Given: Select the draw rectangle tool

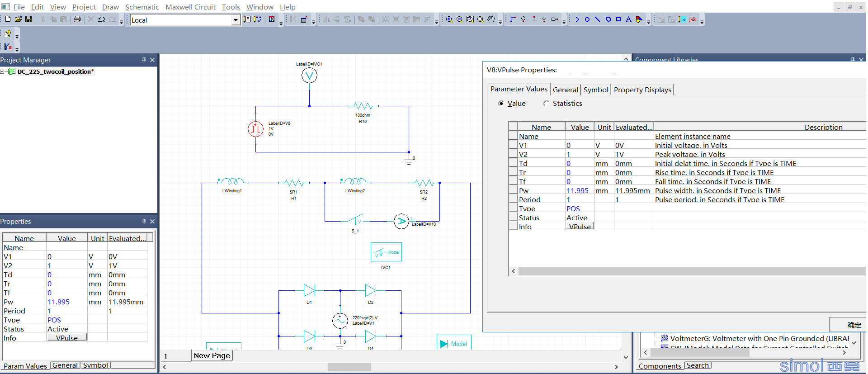Looking at the screenshot, I should [x=618, y=19].
